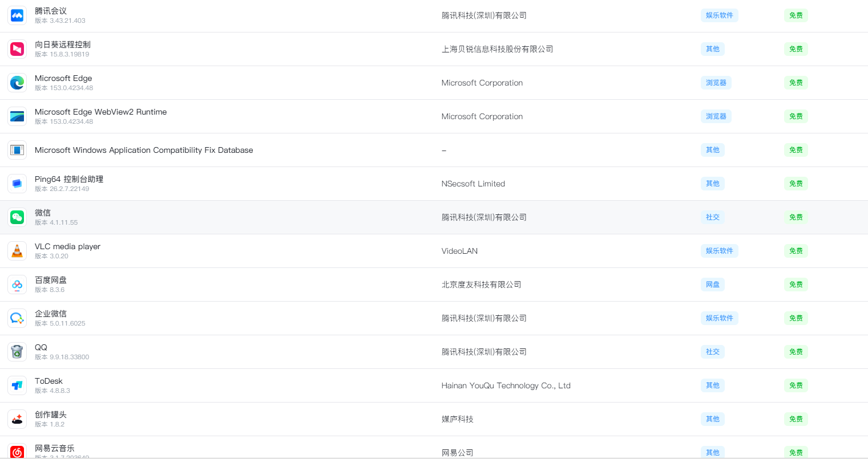This screenshot has width=868, height=459.
Task: Click the ToDesk app icon
Action: pyautogui.click(x=17, y=385)
